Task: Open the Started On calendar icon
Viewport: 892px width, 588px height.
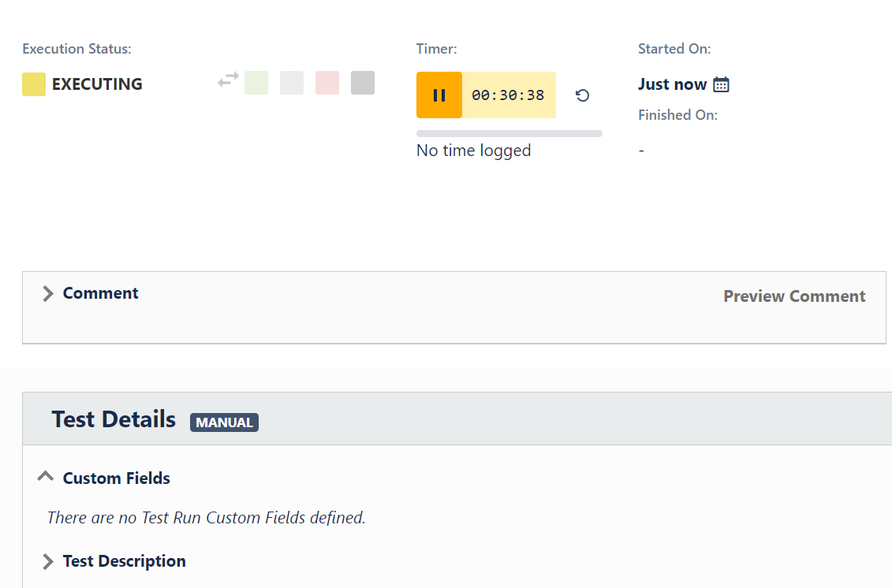Action: point(721,84)
